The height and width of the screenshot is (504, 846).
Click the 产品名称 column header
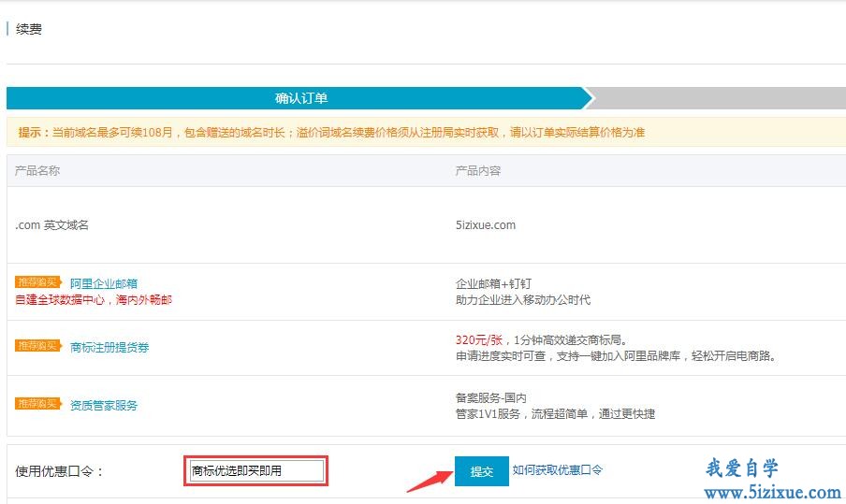37,171
